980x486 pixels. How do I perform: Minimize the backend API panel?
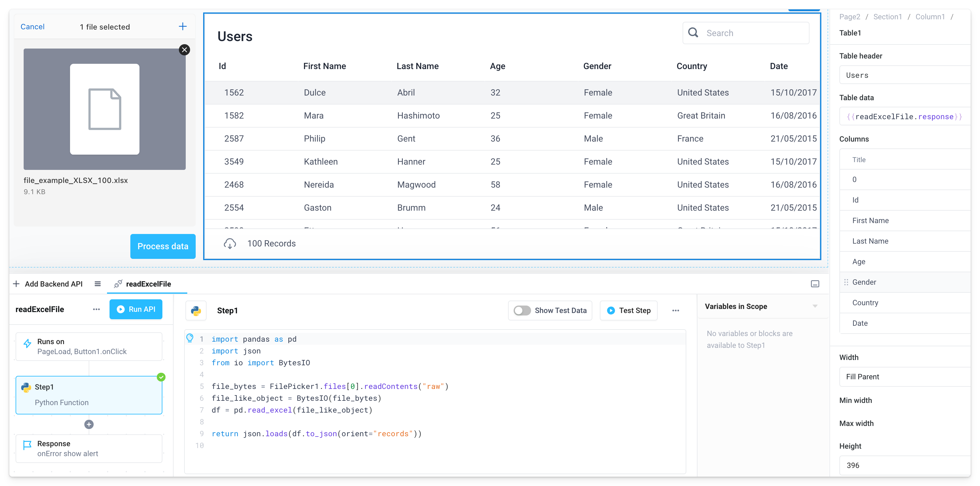pyautogui.click(x=815, y=284)
